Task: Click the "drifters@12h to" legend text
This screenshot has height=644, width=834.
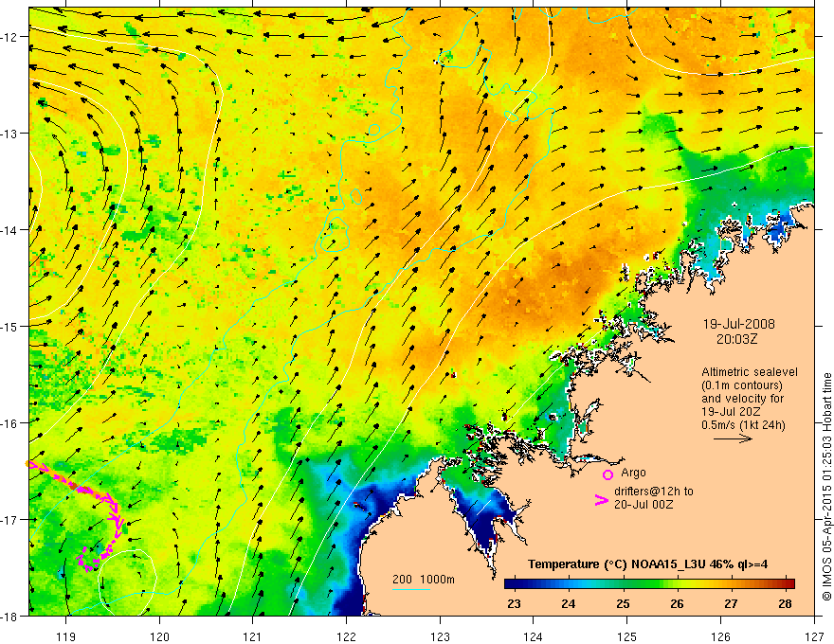Action: [x=654, y=492]
